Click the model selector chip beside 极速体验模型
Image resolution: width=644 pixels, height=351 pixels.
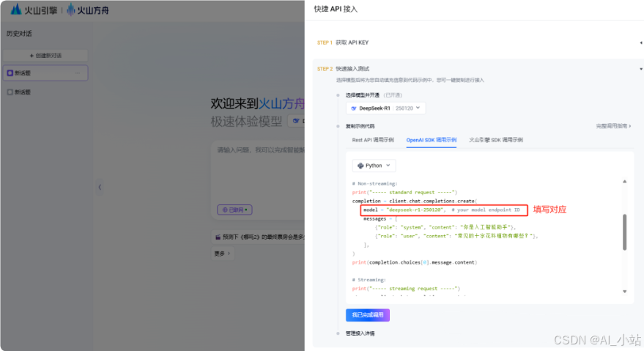tap(297, 121)
